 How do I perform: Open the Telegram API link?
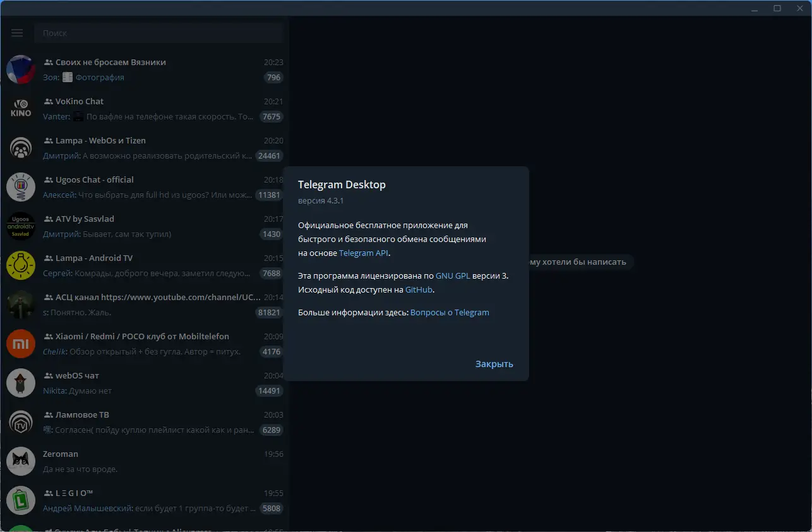pos(363,252)
